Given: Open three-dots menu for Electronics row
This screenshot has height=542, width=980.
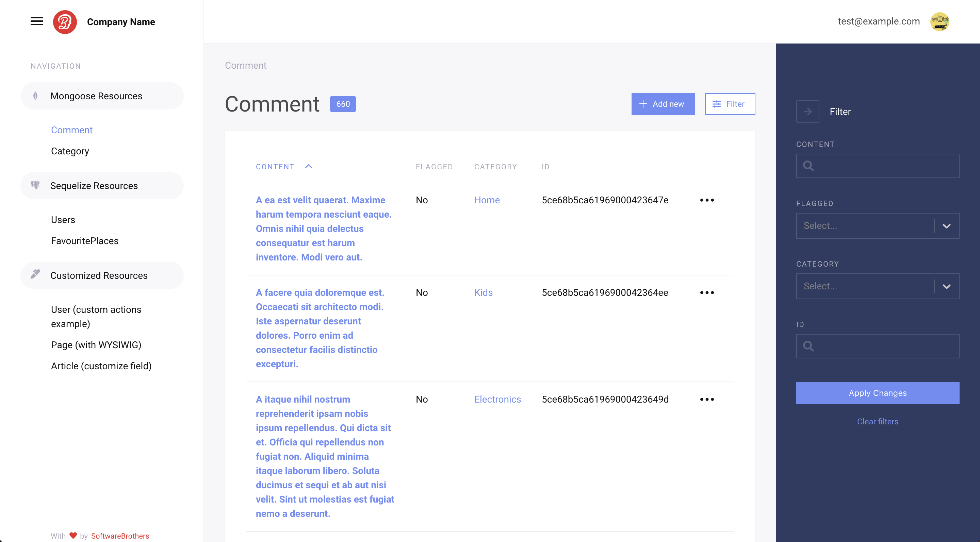Looking at the screenshot, I should (707, 400).
